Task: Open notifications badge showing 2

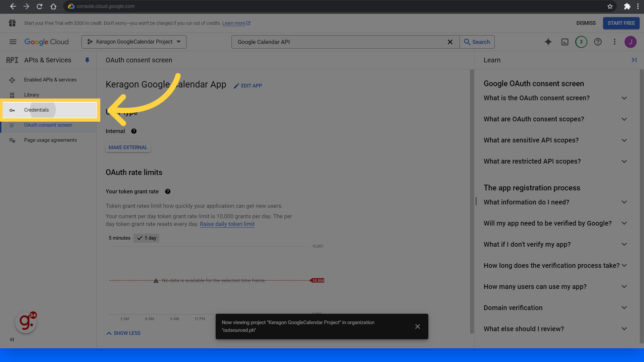Action: [581, 42]
